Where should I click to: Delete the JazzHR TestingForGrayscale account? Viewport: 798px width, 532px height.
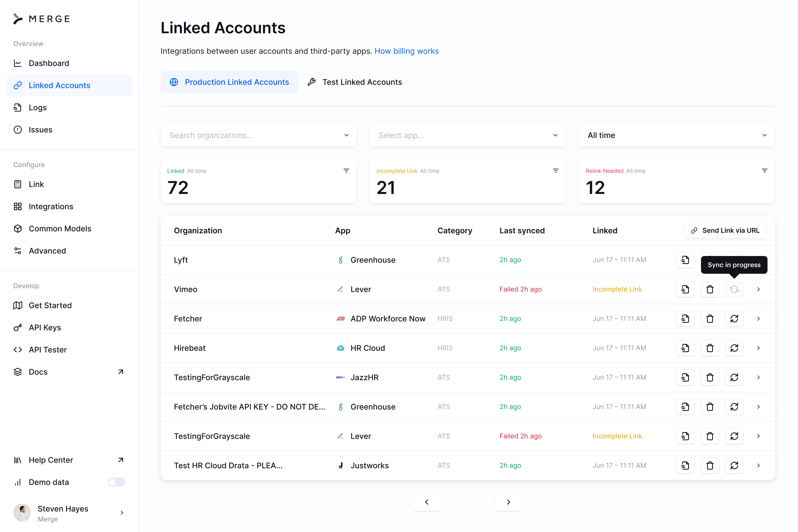click(x=710, y=377)
